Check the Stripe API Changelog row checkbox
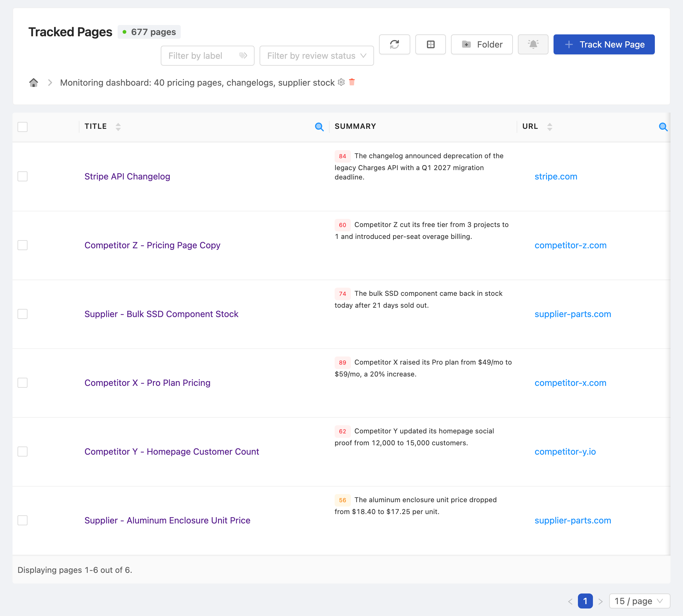683x616 pixels. pyautogui.click(x=22, y=176)
